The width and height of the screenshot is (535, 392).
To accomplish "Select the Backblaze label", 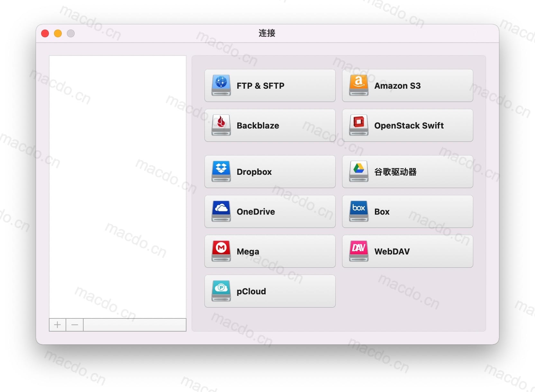I will point(258,126).
